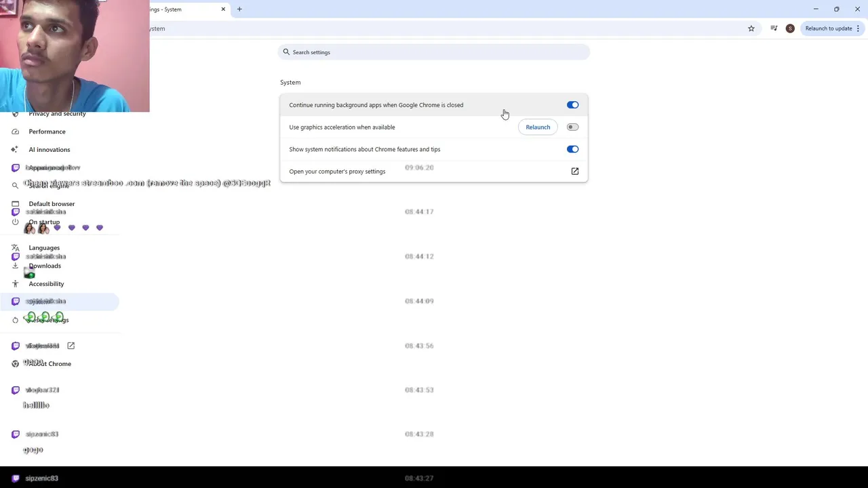Click the About Chrome logo icon
The image size is (868, 488).
tap(15, 363)
